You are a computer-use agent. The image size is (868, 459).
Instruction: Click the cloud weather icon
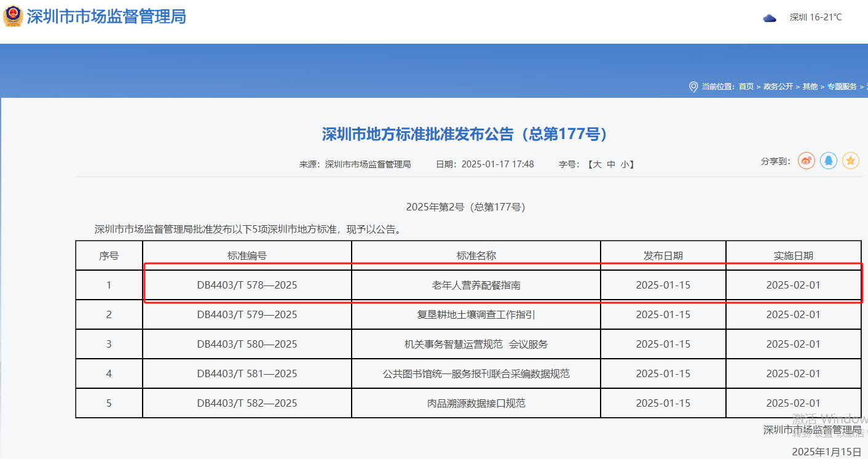point(770,18)
